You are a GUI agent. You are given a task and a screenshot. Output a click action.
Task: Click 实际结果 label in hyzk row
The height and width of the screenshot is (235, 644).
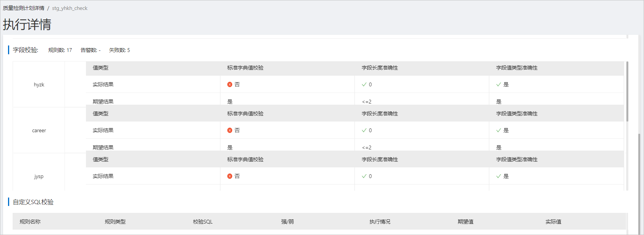tap(103, 84)
